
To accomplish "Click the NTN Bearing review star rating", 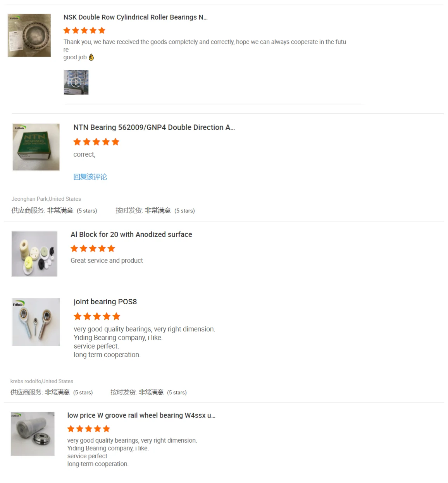I will tap(96, 142).
